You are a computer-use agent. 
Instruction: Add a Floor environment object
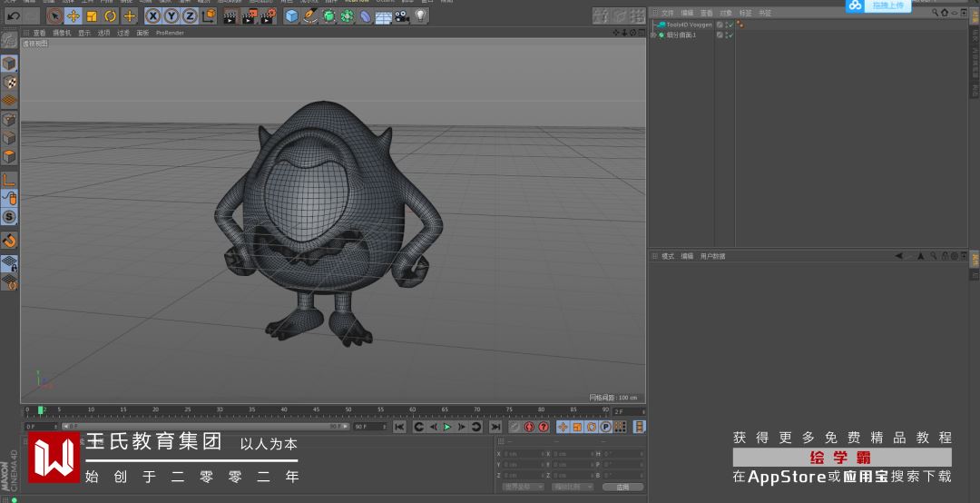tap(383, 17)
